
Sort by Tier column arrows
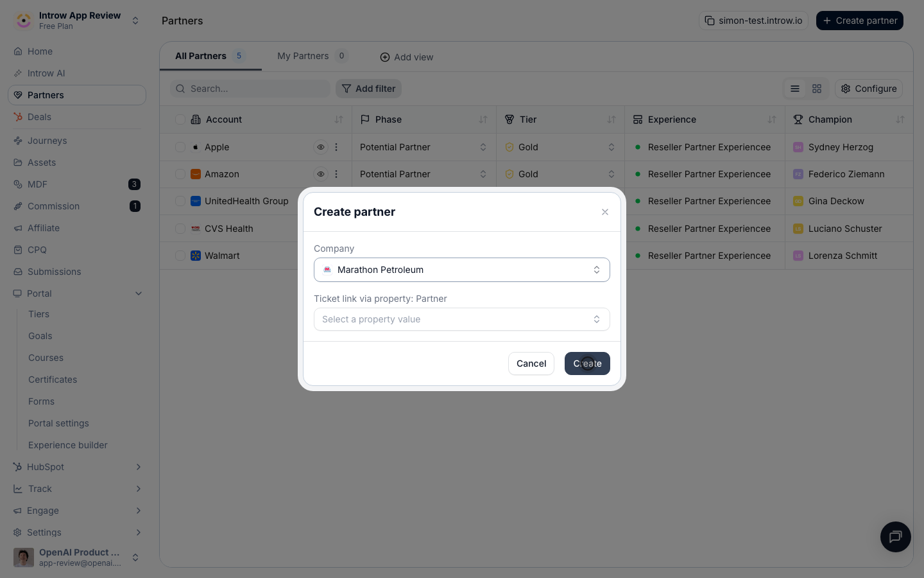tap(612, 119)
